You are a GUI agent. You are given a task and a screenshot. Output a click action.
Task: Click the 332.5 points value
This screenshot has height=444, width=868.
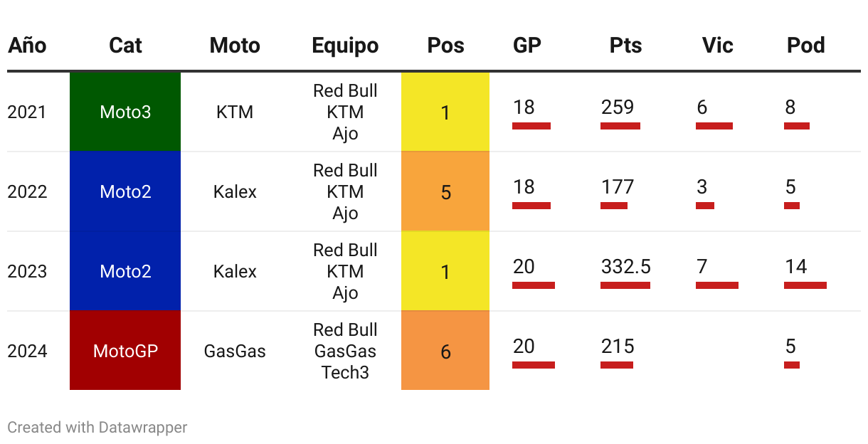point(625,267)
